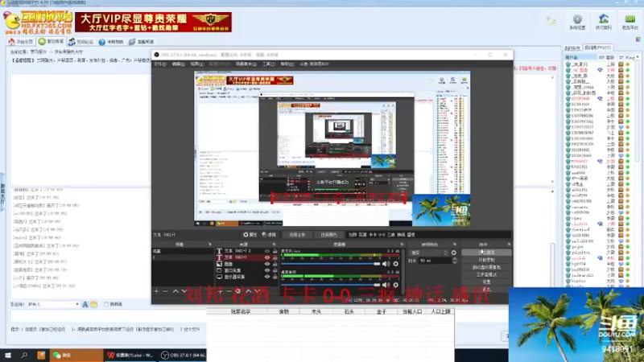Click the transition duration 50 ms field

point(435,261)
